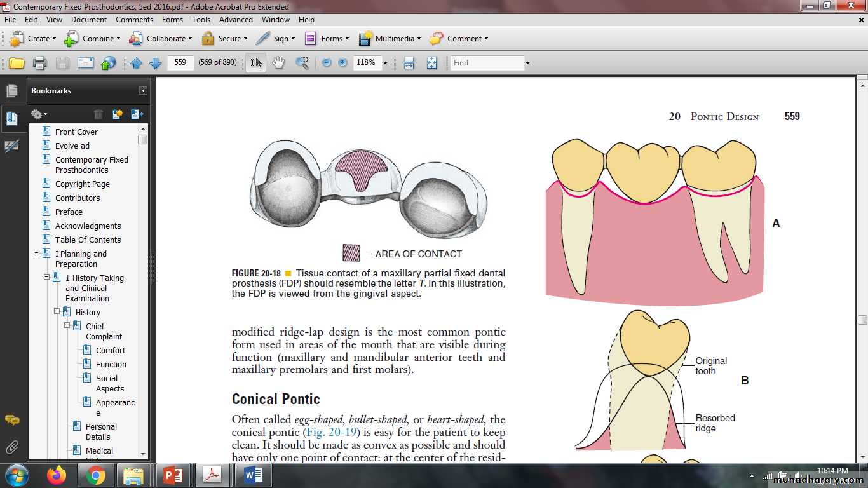The width and height of the screenshot is (868, 488).
Task: Click the Fit Width scrolling icon
Action: [409, 63]
